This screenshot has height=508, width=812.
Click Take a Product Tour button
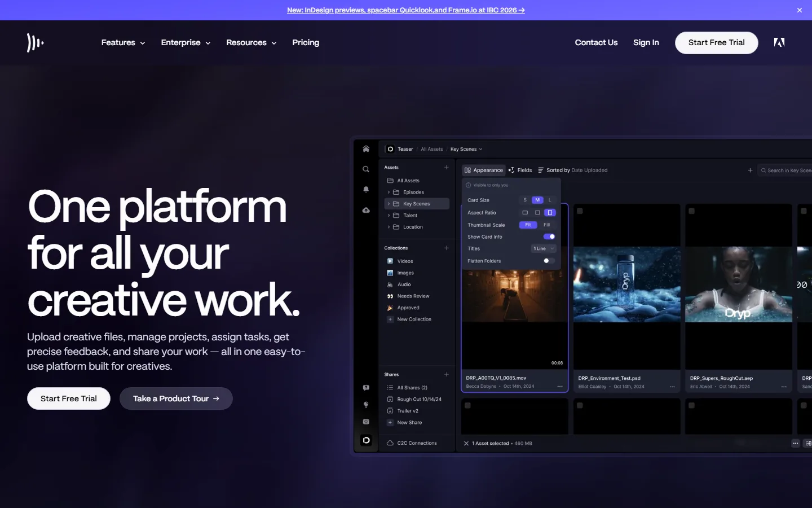click(x=176, y=398)
